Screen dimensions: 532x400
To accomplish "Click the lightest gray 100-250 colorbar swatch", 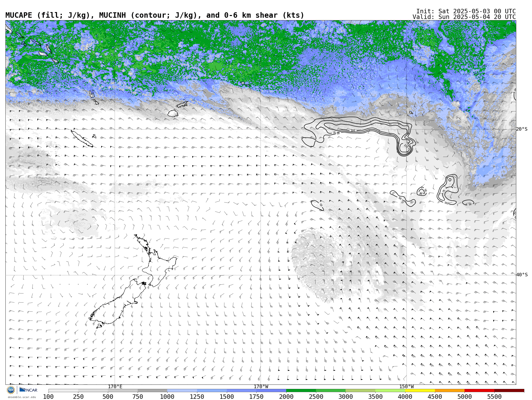I will [63, 391].
